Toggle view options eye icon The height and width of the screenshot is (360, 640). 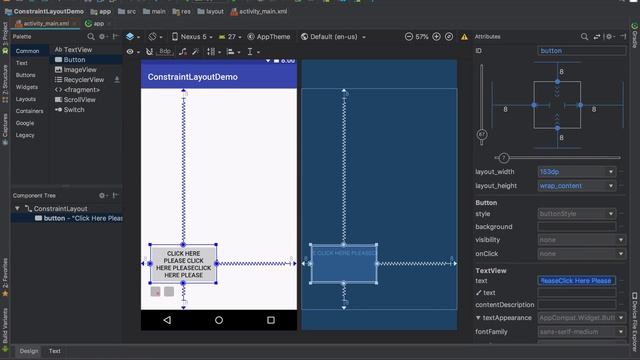pyautogui.click(x=133, y=51)
